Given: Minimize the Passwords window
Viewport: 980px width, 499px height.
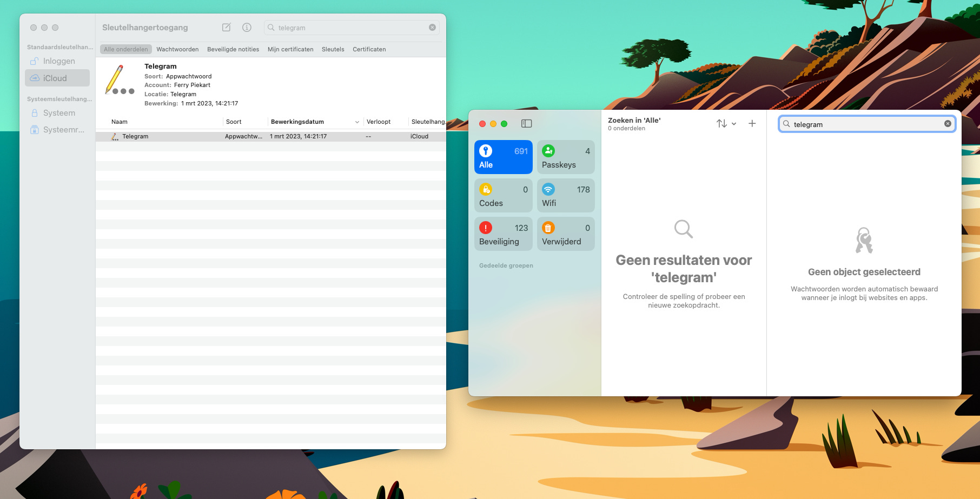Looking at the screenshot, I should tap(493, 124).
